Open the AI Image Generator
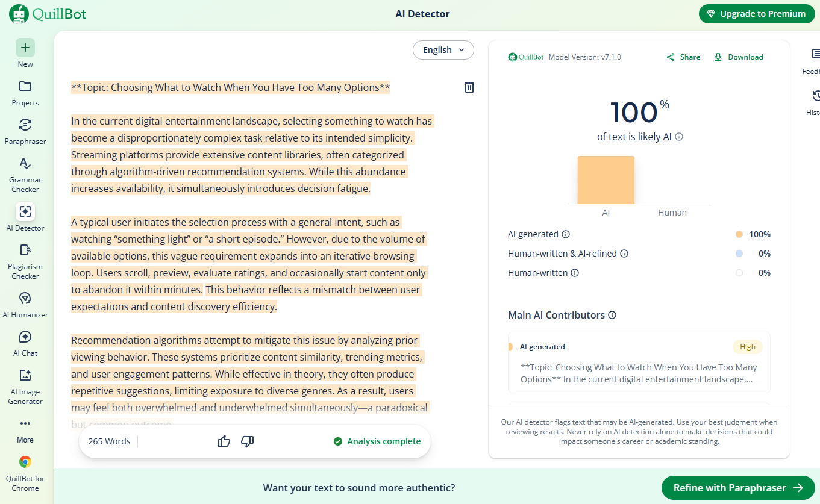This screenshot has height=504, width=820. pos(25,386)
